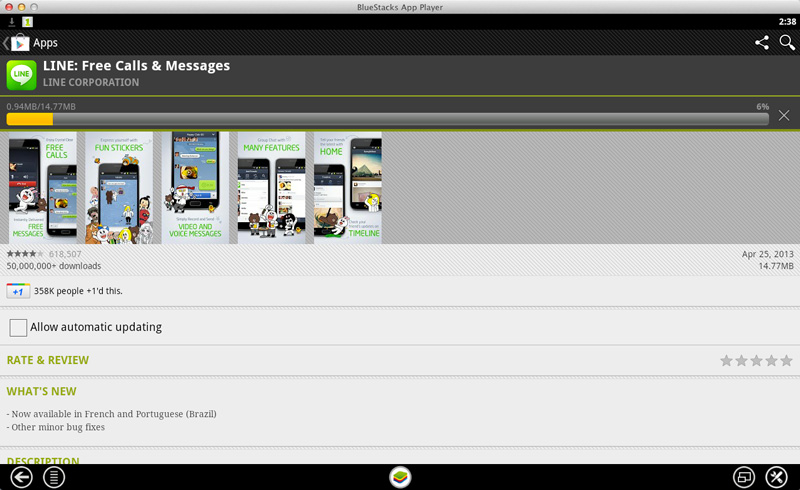Click the download progress bar

(387, 119)
